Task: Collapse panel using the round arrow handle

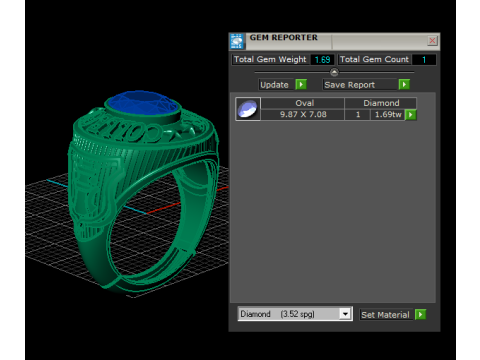Action: (334, 72)
